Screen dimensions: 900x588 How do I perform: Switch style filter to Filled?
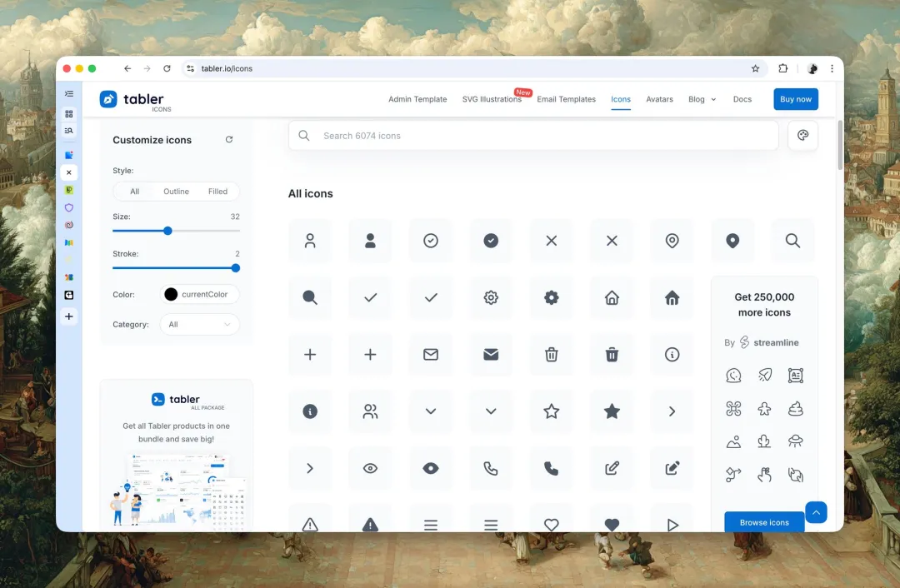pyautogui.click(x=217, y=192)
